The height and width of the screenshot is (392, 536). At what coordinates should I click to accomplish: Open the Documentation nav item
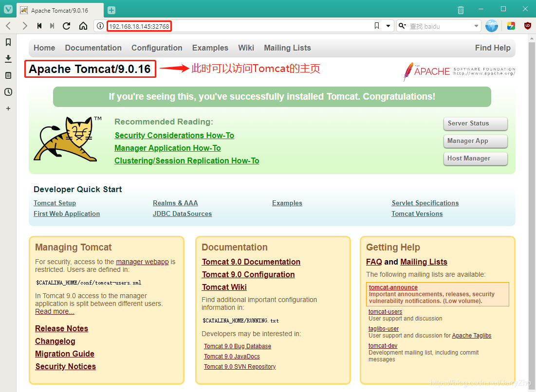tap(93, 48)
